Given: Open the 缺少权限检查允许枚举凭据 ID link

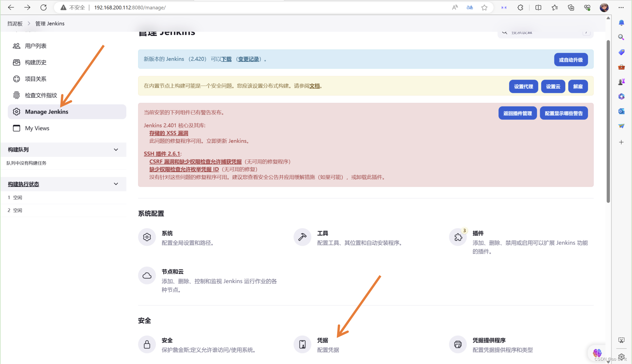Looking at the screenshot, I should pos(184,169).
